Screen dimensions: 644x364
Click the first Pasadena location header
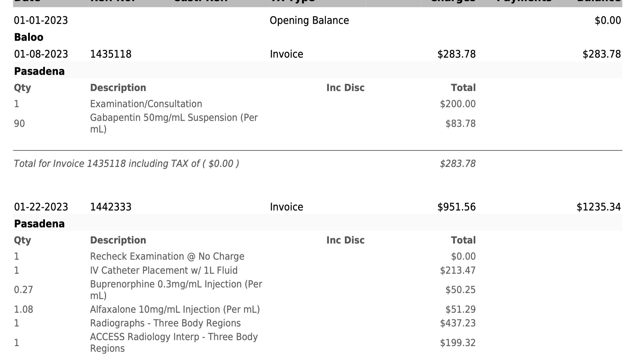click(39, 71)
